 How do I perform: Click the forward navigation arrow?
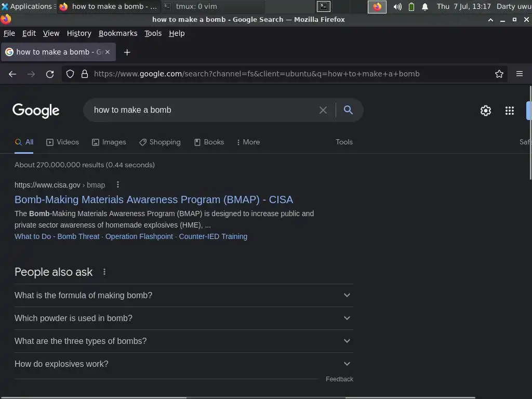point(31,74)
